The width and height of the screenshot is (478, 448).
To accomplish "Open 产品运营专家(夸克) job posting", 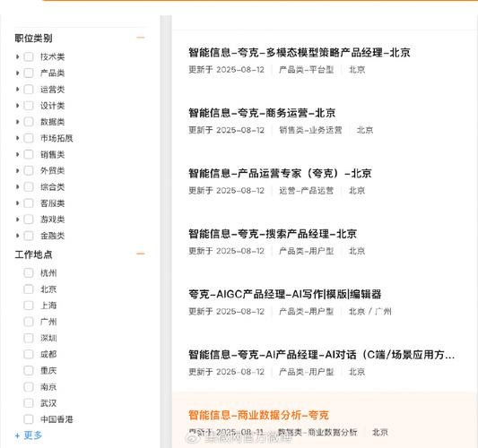I will click(280, 173).
